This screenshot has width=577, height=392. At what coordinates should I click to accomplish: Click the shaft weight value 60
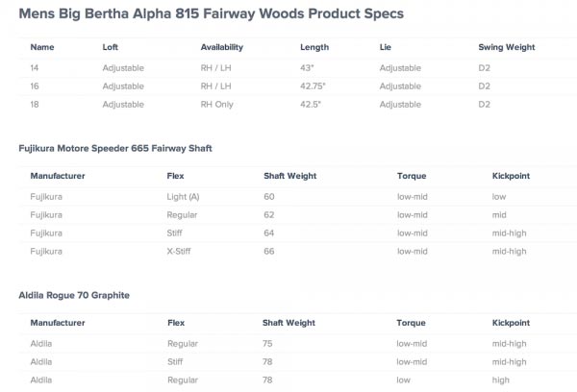[x=268, y=196]
